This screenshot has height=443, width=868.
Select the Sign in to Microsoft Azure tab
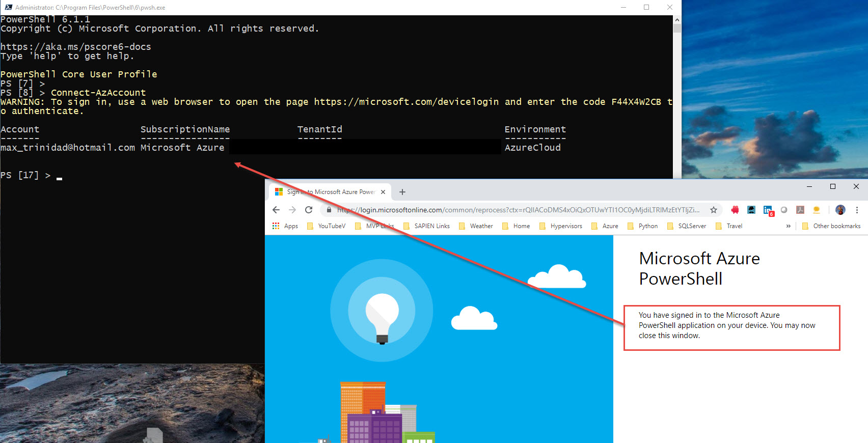[330, 192]
